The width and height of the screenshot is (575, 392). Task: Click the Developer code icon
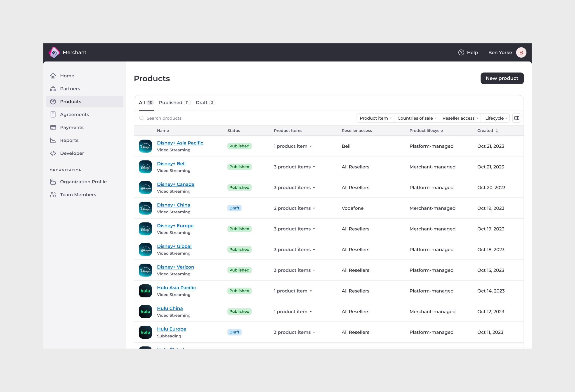[53, 153]
